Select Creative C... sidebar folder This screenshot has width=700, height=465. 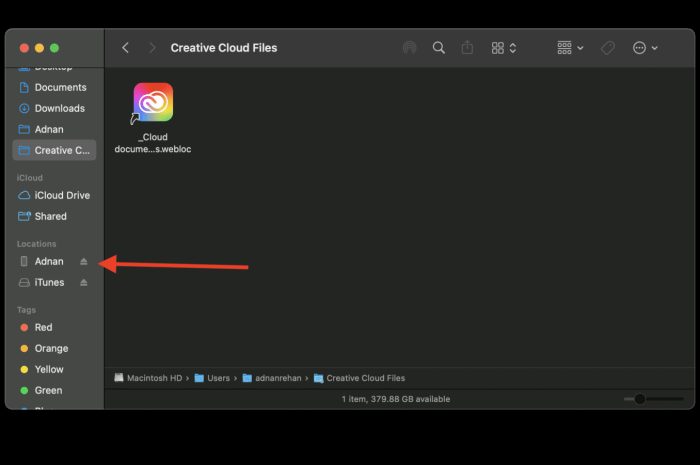click(54, 150)
